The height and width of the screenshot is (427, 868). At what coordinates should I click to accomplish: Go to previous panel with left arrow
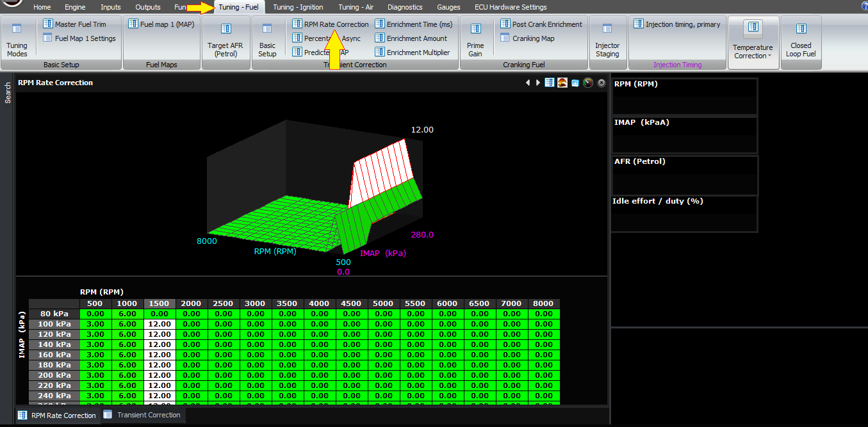tap(528, 83)
